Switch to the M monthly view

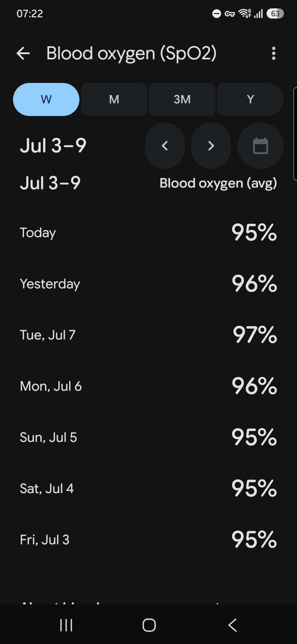pos(114,99)
